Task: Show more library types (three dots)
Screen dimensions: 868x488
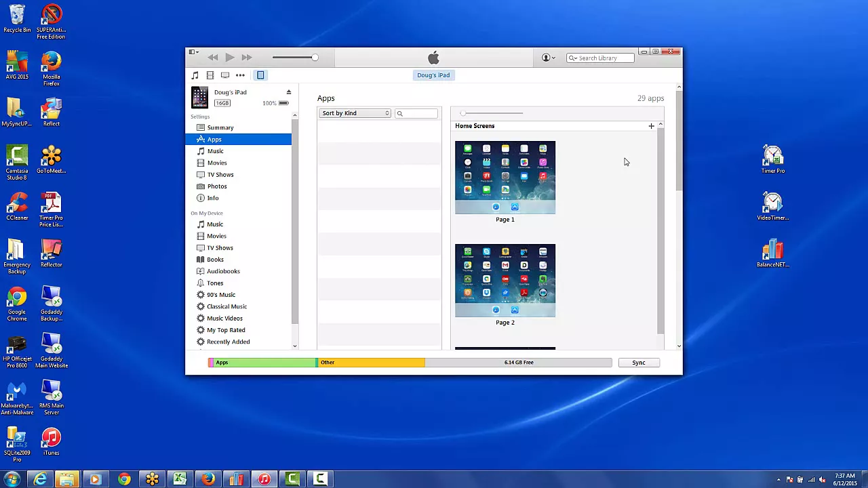Action: point(240,75)
